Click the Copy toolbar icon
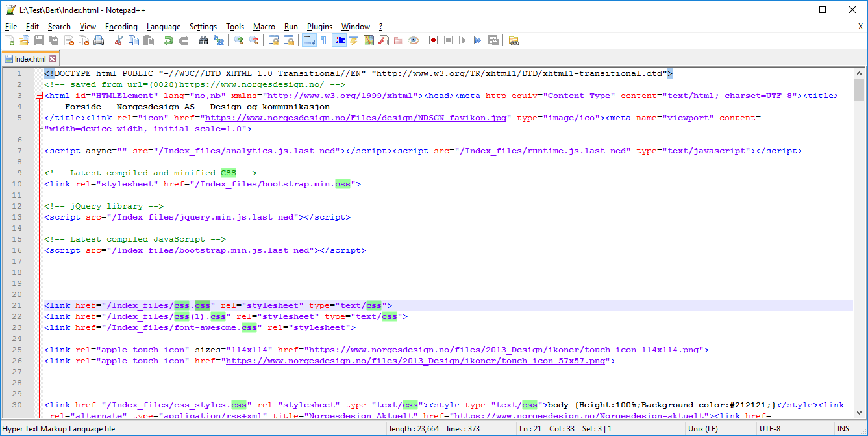Image resolution: width=868 pixels, height=436 pixels. pyautogui.click(x=134, y=40)
